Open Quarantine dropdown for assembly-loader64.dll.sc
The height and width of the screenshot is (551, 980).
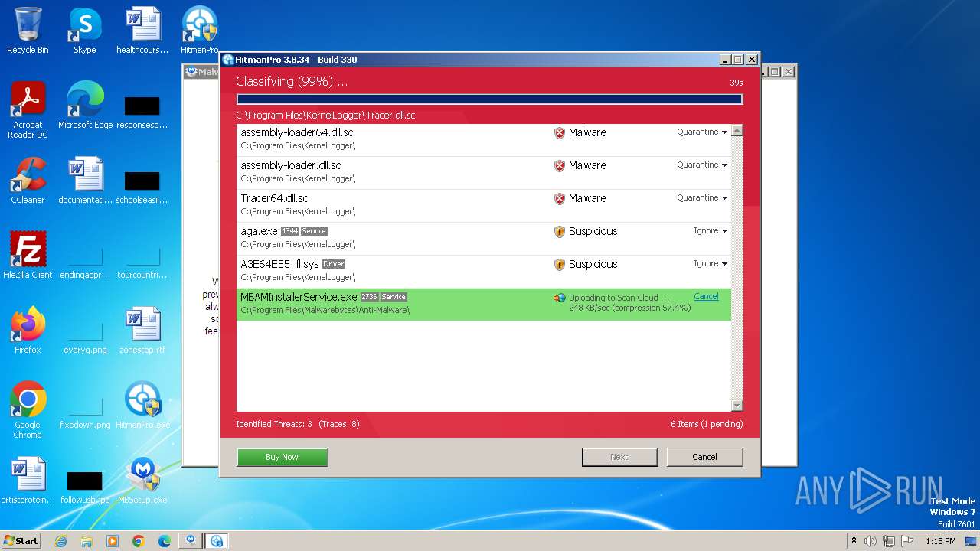[x=702, y=132]
